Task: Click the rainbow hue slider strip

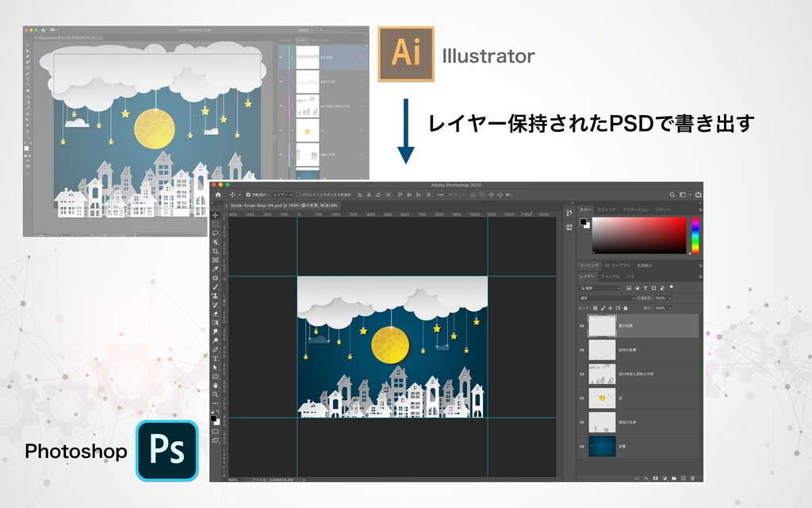Action: coord(695,235)
